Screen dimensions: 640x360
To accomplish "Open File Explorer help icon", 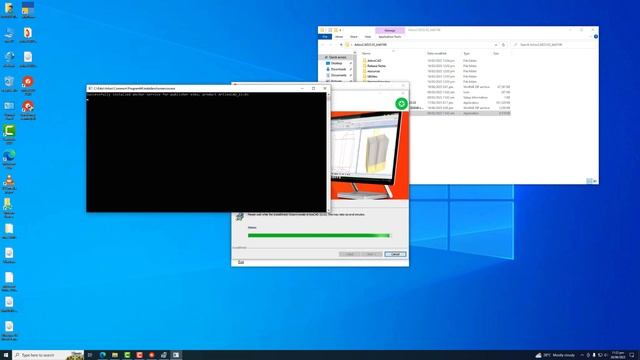I will pyautogui.click(x=596, y=37).
